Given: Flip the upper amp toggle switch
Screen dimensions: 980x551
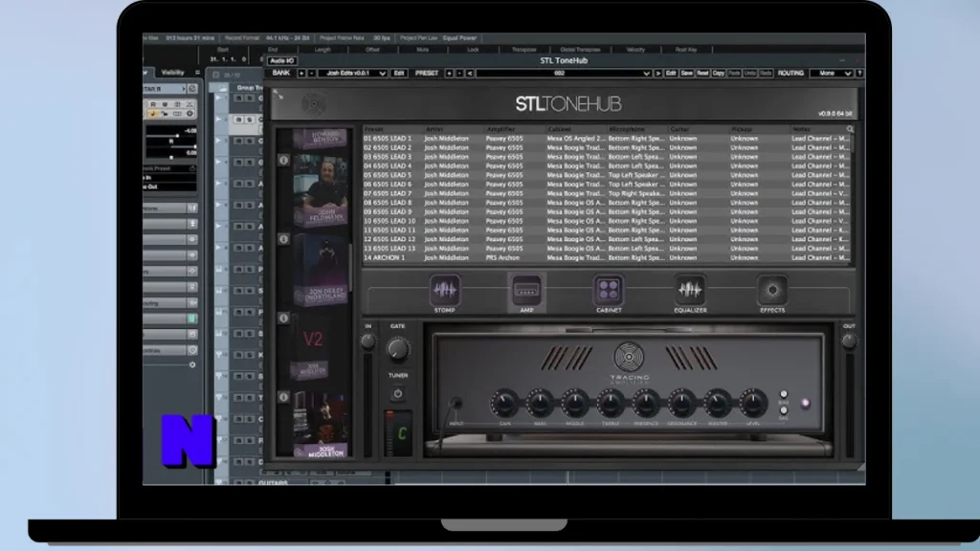Looking at the screenshot, I should [x=784, y=395].
